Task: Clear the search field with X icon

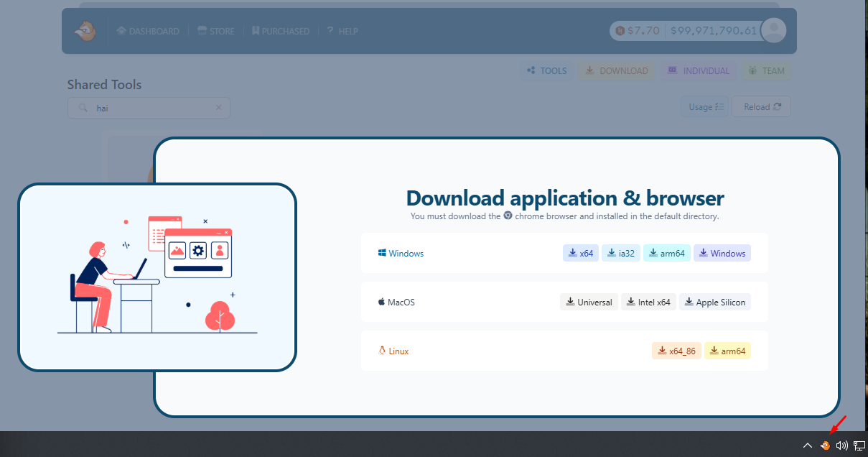Action: (219, 108)
